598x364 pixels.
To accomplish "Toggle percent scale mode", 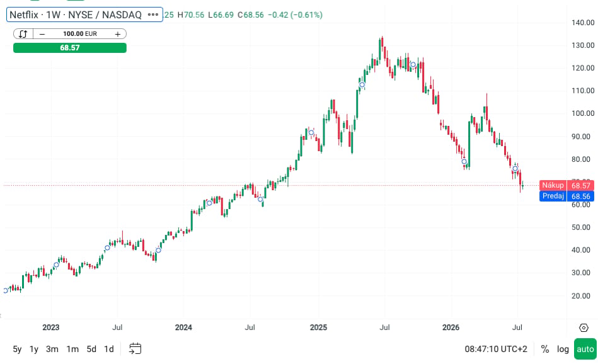I will point(544,349).
